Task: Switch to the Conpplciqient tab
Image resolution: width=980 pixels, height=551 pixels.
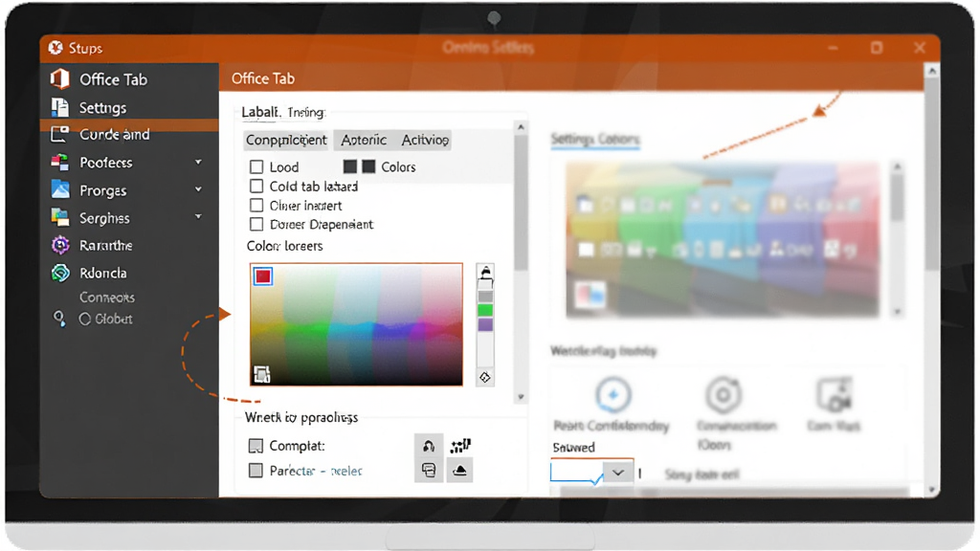Action: click(286, 140)
